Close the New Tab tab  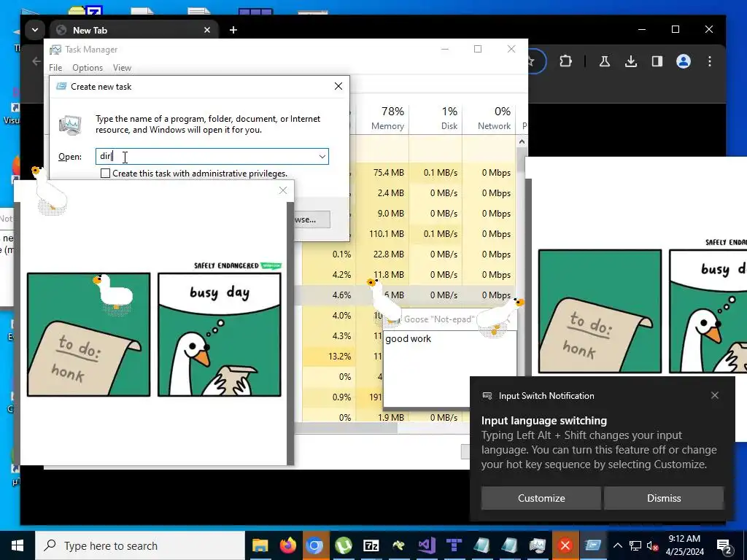[206, 30]
